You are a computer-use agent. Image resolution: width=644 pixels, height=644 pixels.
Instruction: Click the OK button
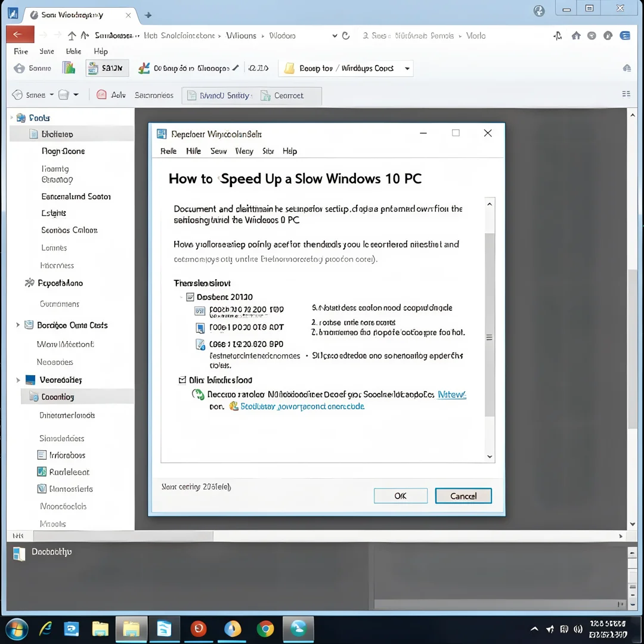(401, 496)
